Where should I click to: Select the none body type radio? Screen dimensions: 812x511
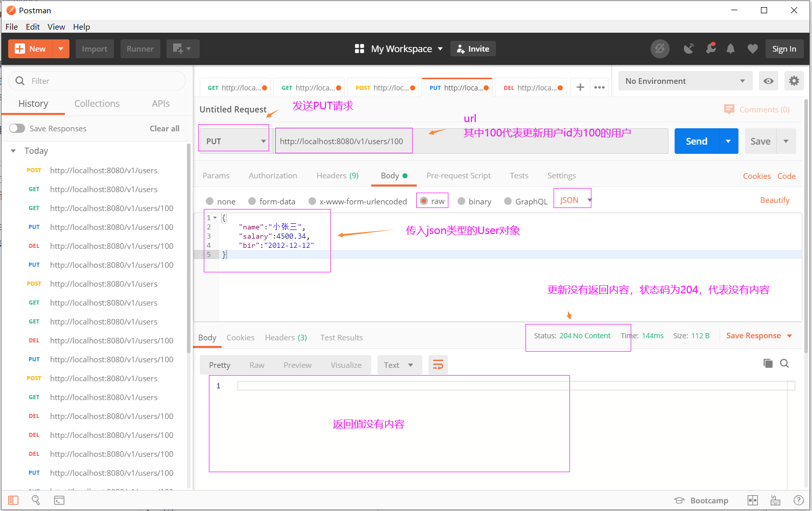[210, 201]
